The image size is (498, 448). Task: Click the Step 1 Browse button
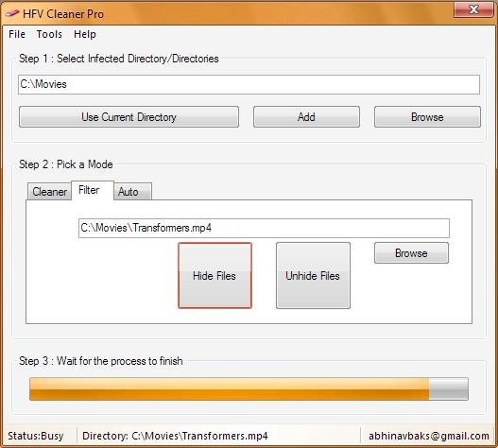(x=427, y=117)
